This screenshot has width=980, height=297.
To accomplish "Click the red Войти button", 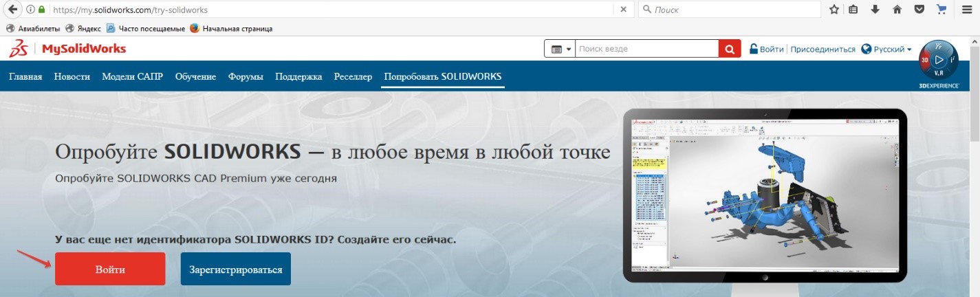I will pyautogui.click(x=110, y=269).
